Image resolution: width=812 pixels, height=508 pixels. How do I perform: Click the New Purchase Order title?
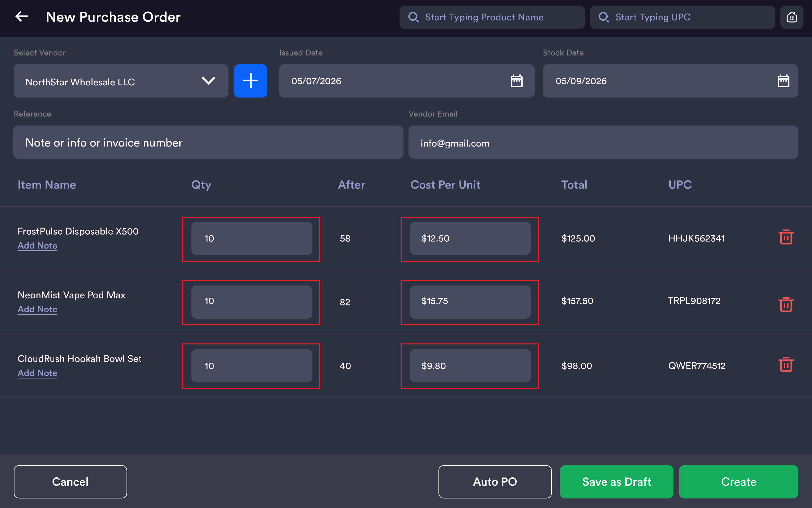click(x=113, y=17)
